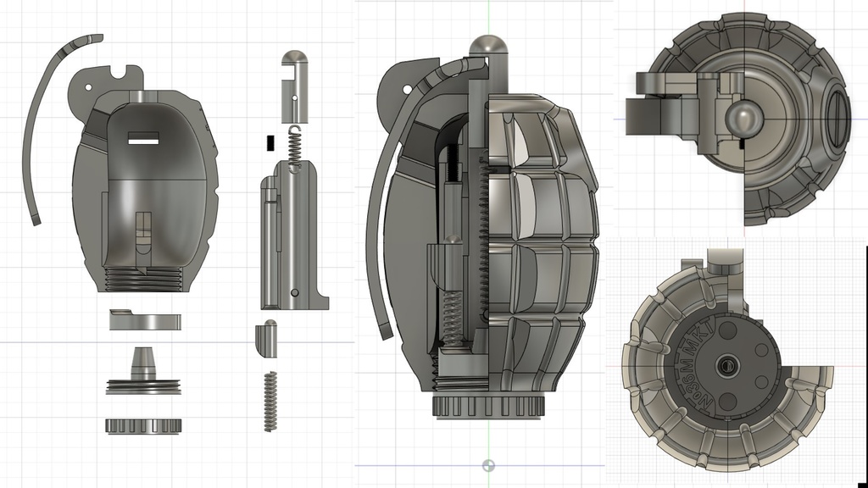The height and width of the screenshot is (488, 868).
Task: Select the striker dome in the top-right end view
Action: point(743,119)
